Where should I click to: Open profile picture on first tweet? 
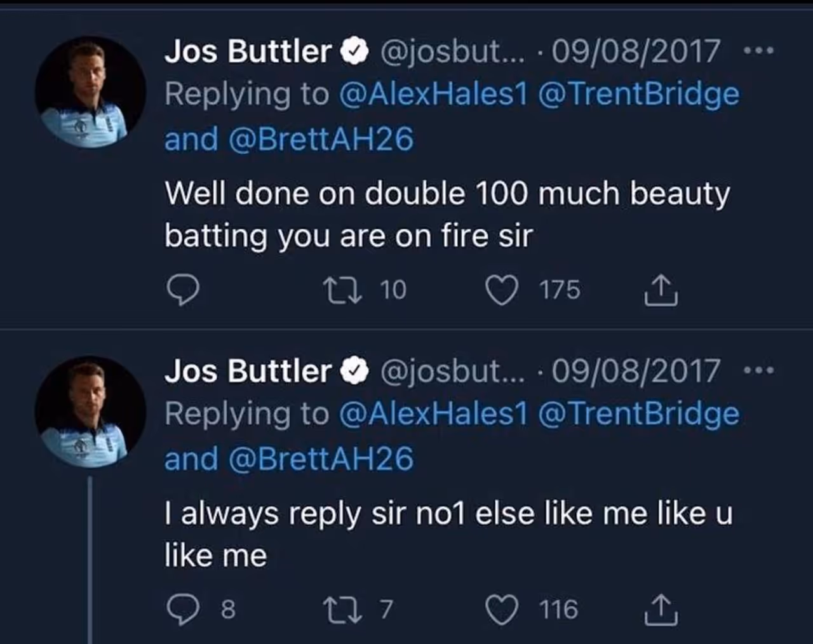click(x=90, y=93)
